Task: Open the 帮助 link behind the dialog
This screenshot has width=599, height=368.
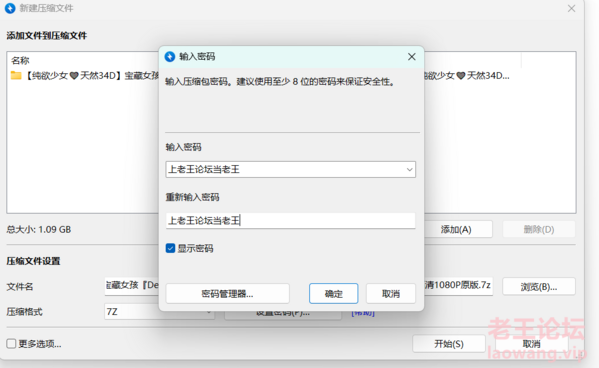Action: 363,313
